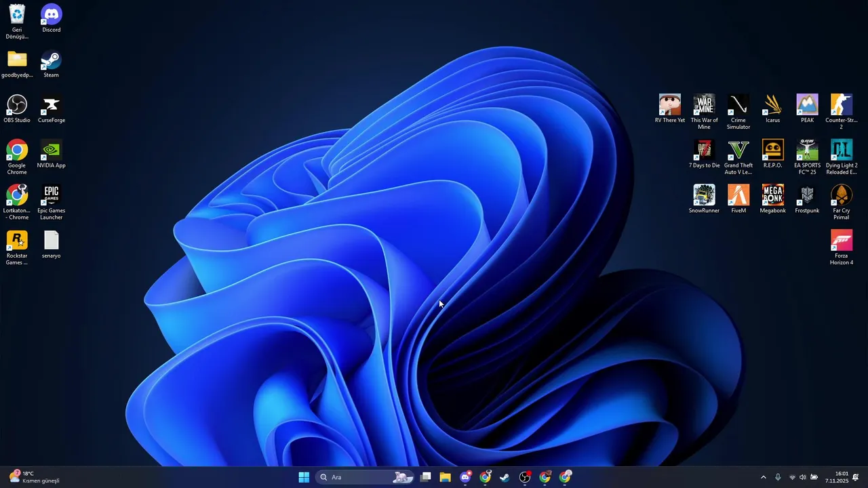This screenshot has height=488, width=868.
Task: Expand the hidden system tray icons
Action: tap(764, 477)
